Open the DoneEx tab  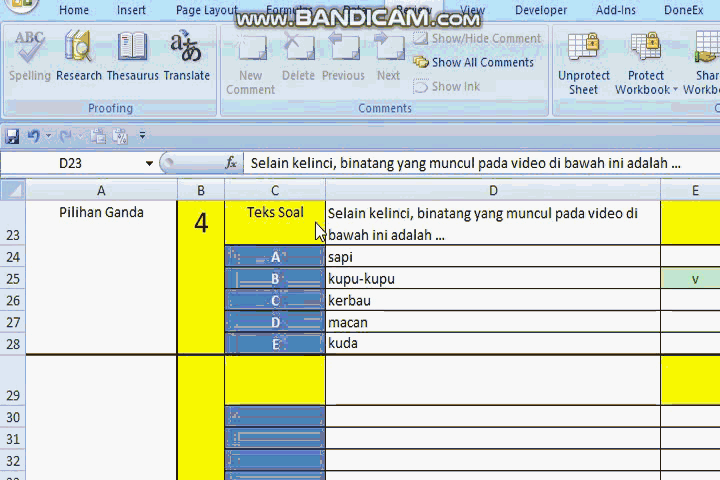683,10
